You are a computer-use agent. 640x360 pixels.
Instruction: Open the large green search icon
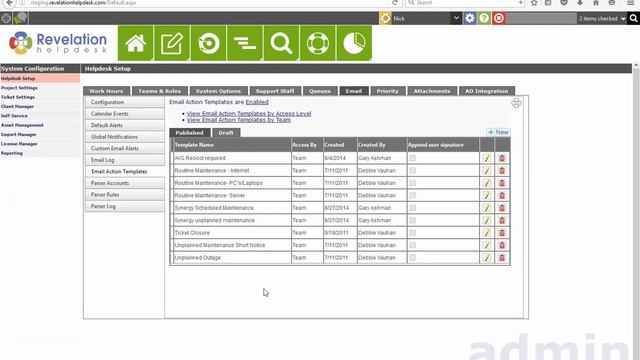(281, 43)
